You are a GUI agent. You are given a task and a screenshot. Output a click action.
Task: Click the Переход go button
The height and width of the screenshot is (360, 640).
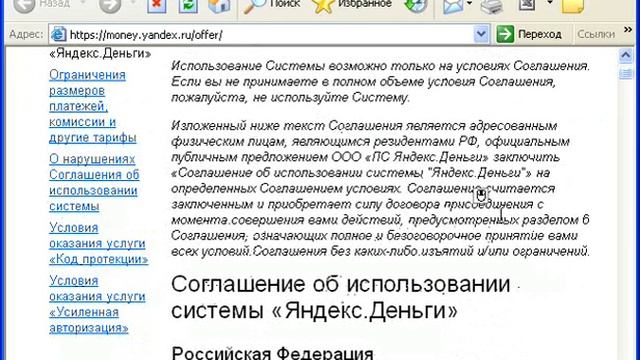(x=529, y=34)
